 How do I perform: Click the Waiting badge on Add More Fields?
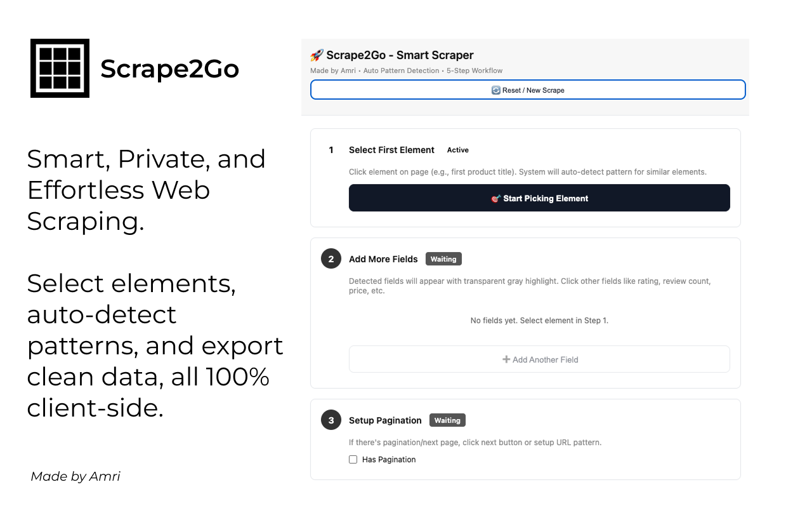[x=443, y=258]
